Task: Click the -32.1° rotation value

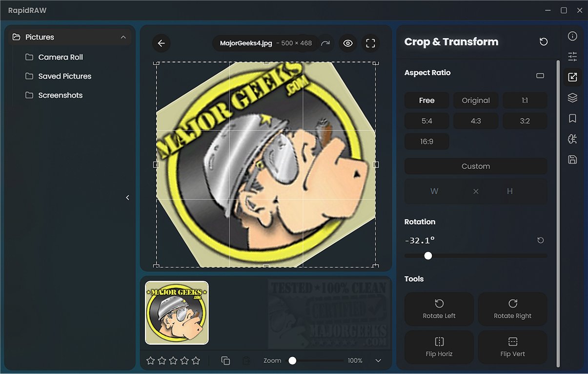Action: tap(420, 240)
